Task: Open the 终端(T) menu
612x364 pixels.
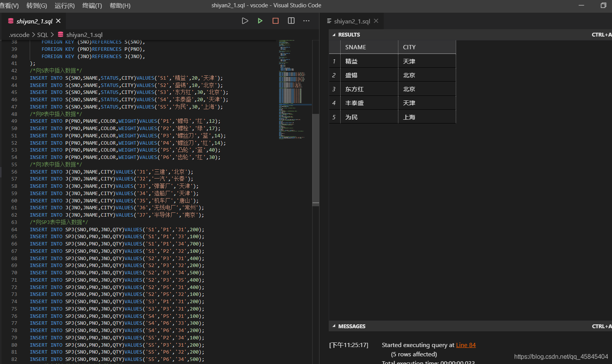Action: pos(92,5)
